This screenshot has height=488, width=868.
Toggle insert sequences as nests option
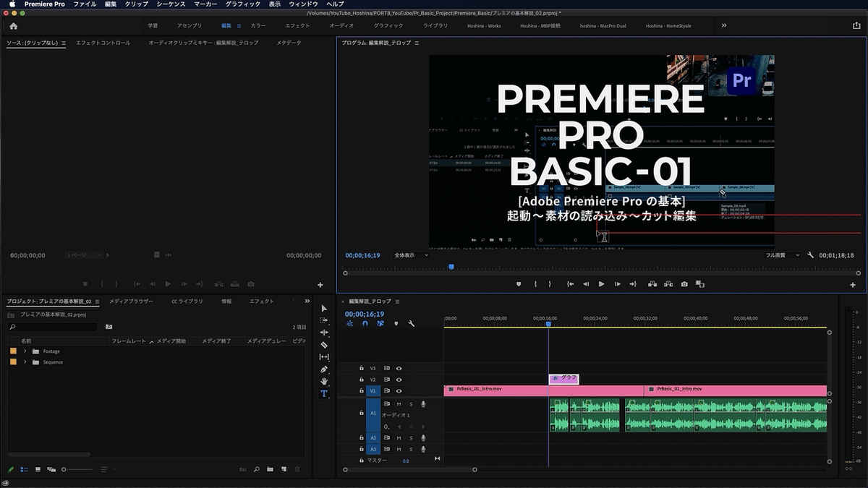[x=350, y=324]
